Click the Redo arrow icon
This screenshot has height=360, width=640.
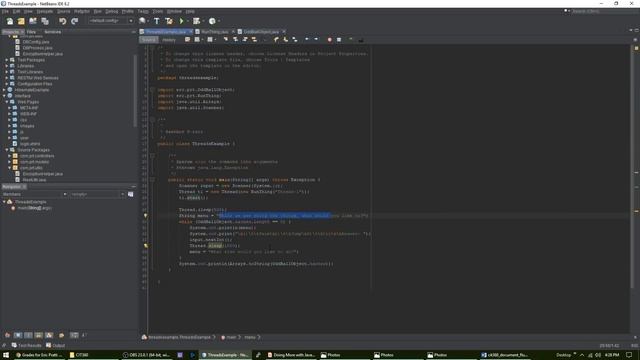tap(74, 21)
